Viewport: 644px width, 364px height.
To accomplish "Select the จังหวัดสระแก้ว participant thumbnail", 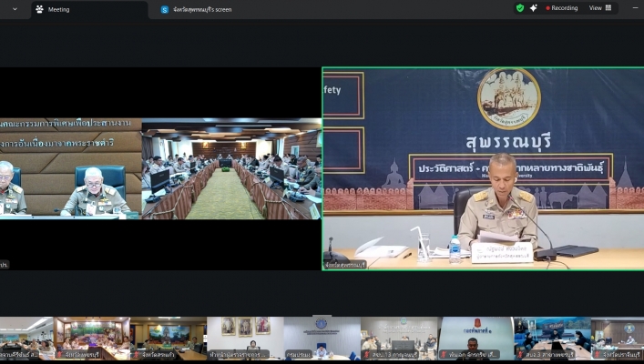I will point(168,339).
